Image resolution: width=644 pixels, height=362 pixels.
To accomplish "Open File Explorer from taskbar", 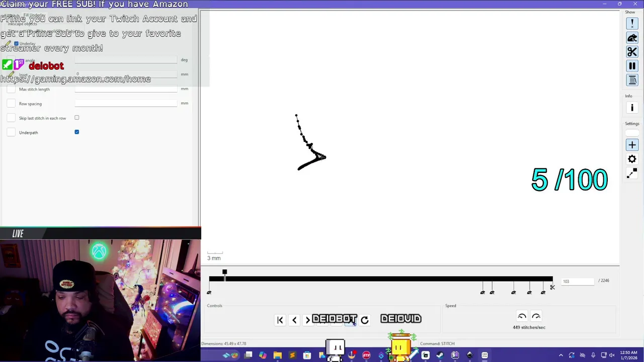I will (278, 355).
